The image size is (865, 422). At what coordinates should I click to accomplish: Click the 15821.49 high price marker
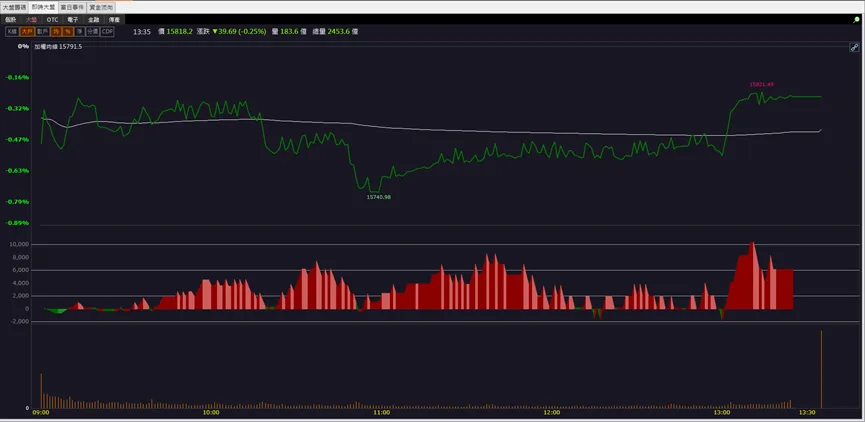761,84
